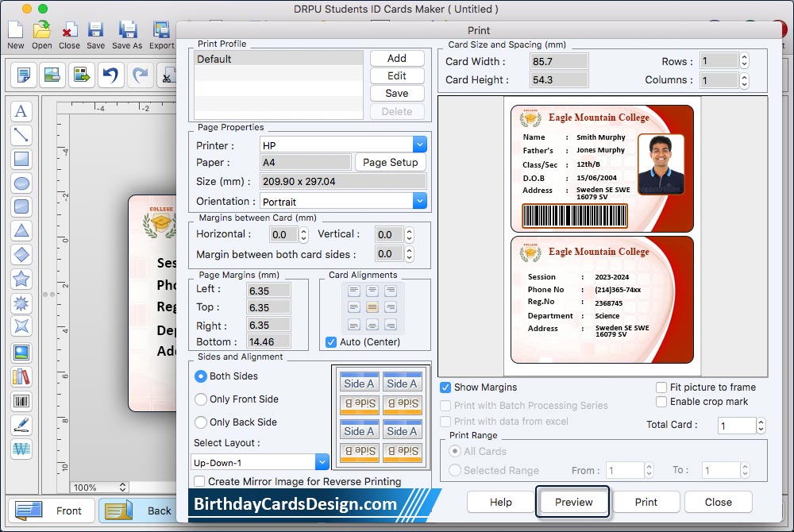
Task: Select the Ellipse shape tool
Action: [21, 183]
